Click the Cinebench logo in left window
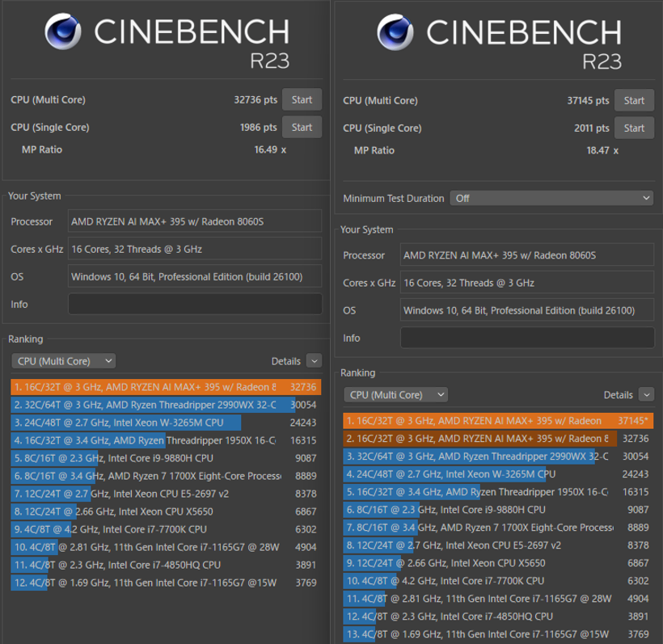 tap(63, 32)
